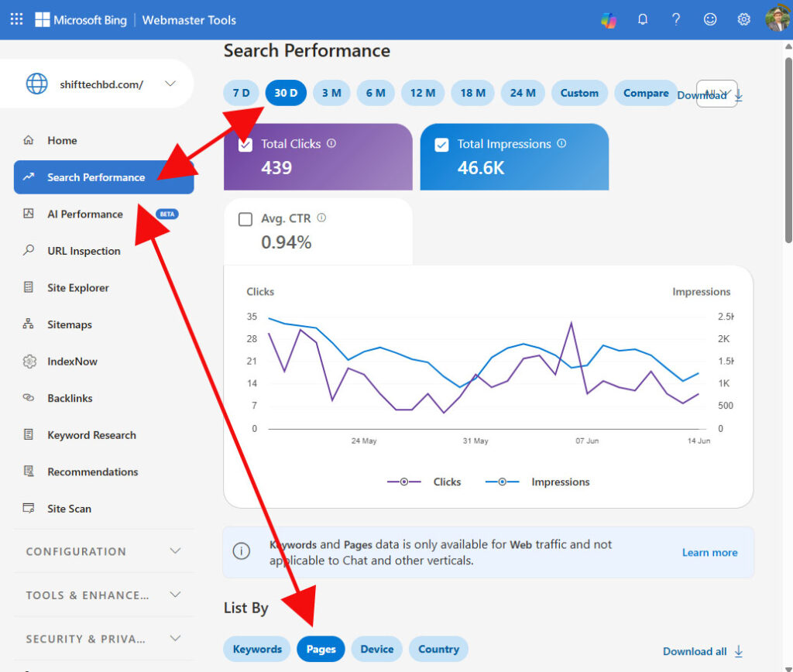793x672 pixels.
Task: Click the globe icon beside shifttechbd.com
Action: click(37, 84)
